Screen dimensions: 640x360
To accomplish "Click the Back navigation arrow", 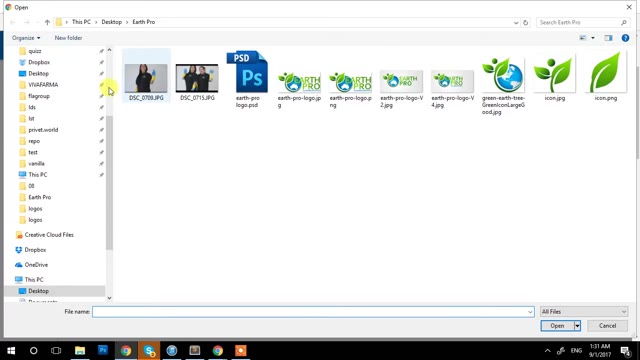I will (13, 22).
